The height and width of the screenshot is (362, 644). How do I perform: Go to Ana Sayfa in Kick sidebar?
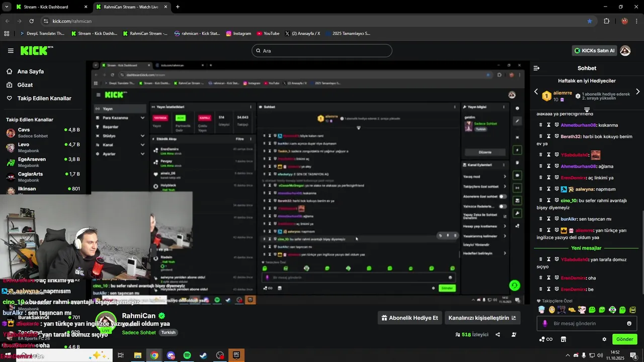pos(30,71)
